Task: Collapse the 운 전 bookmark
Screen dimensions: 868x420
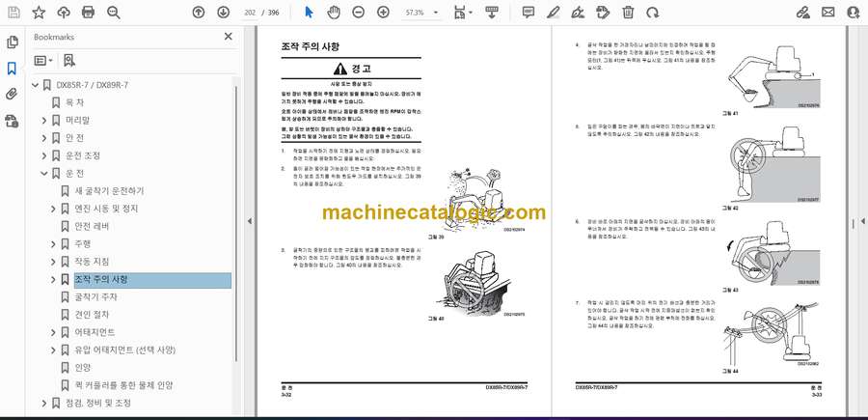Action: tap(44, 174)
